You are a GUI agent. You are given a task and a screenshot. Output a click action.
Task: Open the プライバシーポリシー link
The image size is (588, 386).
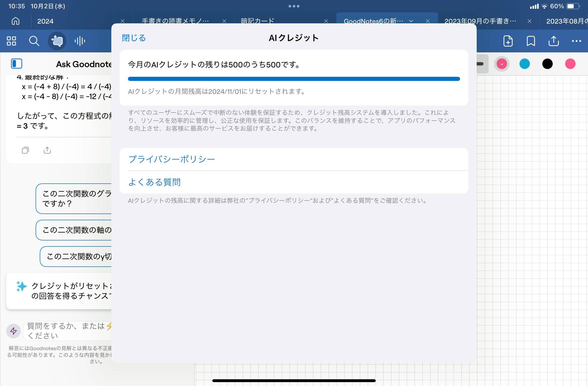(x=172, y=159)
